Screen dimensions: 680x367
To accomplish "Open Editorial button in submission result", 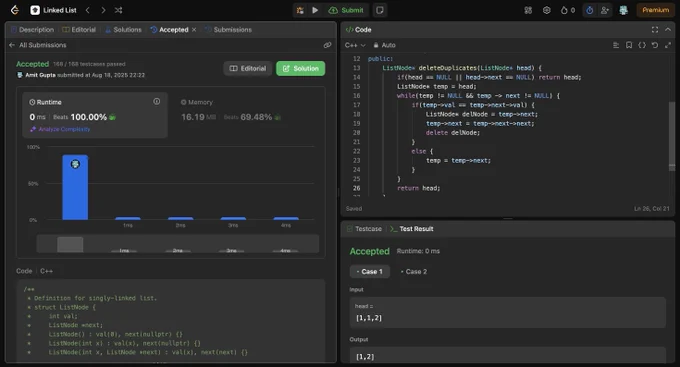I will point(248,69).
